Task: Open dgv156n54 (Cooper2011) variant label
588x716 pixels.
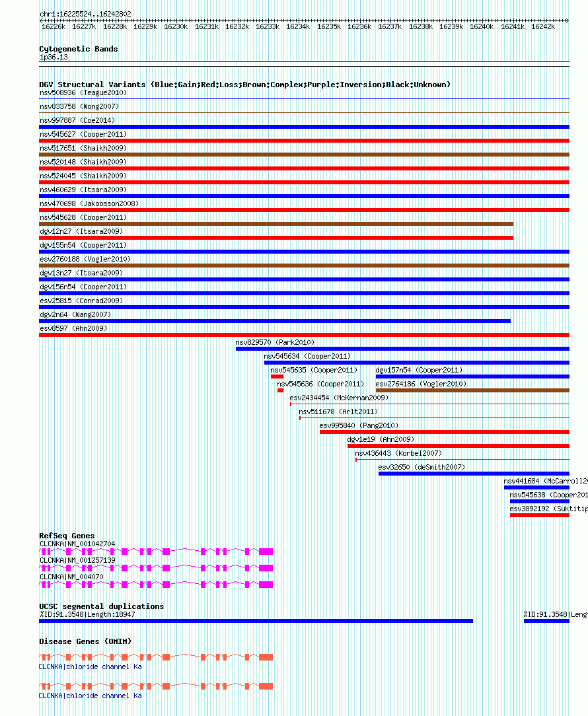Action: click(83, 287)
